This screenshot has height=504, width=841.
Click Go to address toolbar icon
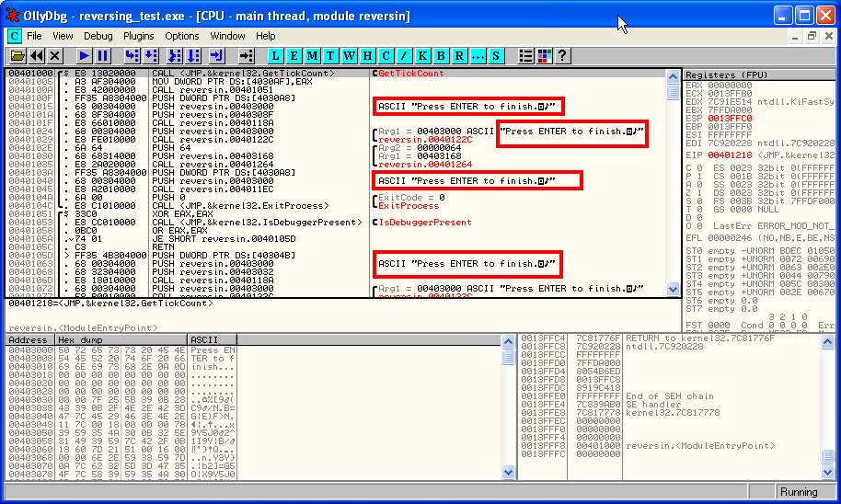(246, 56)
